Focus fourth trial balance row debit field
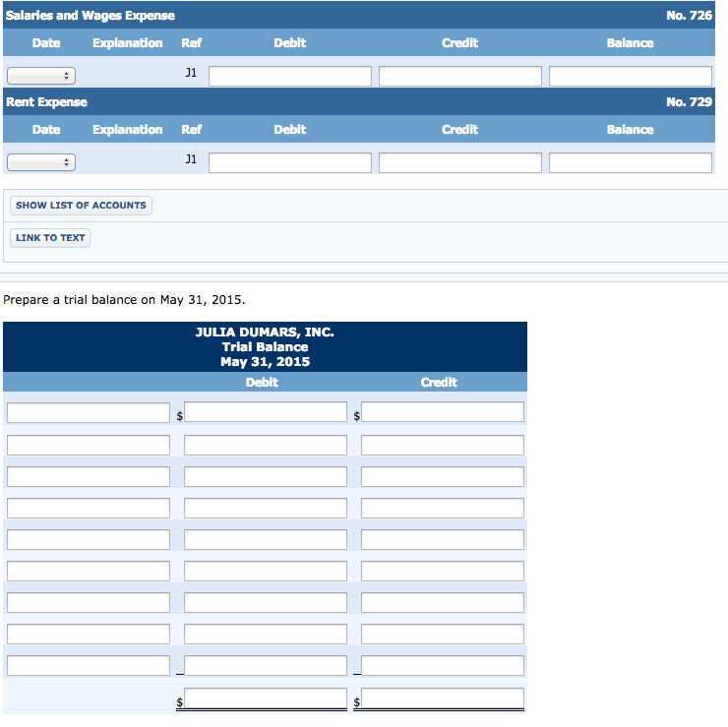Image resolution: width=728 pixels, height=727 pixels. [x=266, y=509]
